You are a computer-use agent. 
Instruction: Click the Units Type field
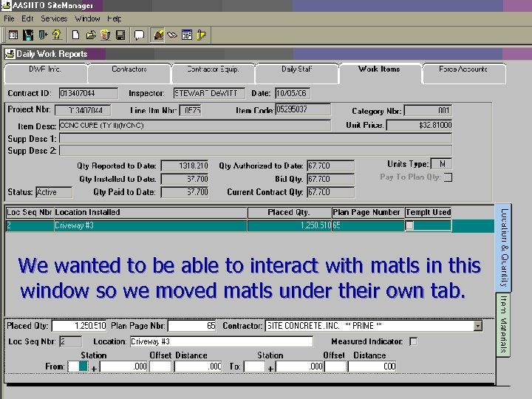(441, 164)
